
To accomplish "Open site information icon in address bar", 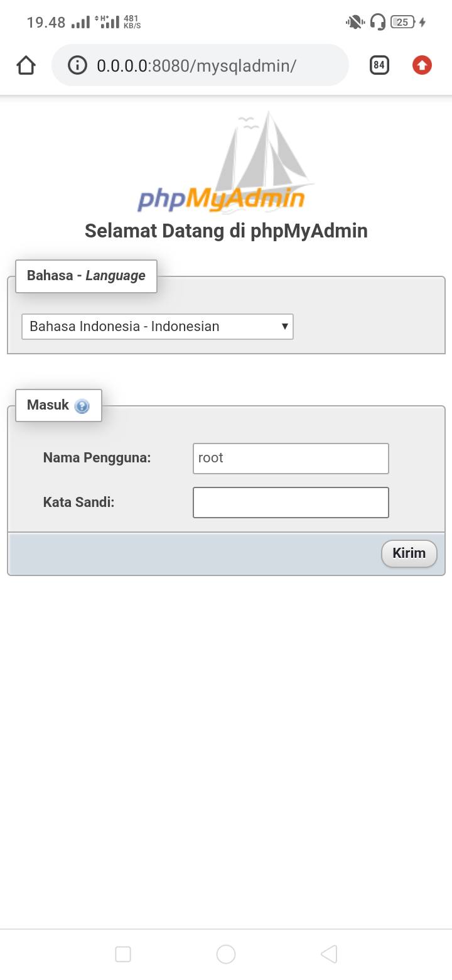I will [77, 65].
